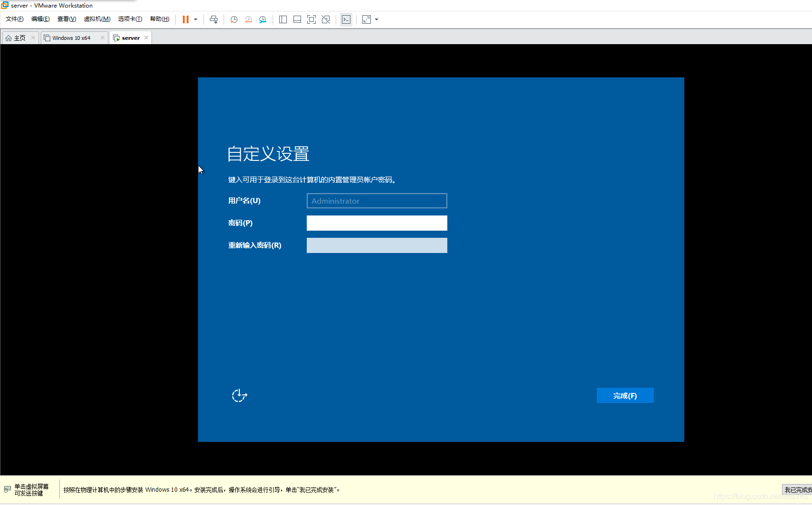Open the ease of access icon
Screen dimensions: 812x505
point(239,395)
